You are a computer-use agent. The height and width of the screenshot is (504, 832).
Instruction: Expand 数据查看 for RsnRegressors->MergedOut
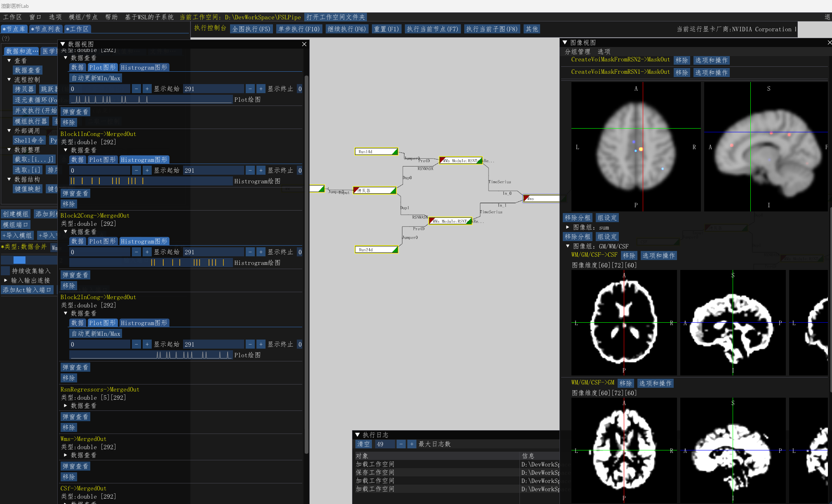(65, 406)
